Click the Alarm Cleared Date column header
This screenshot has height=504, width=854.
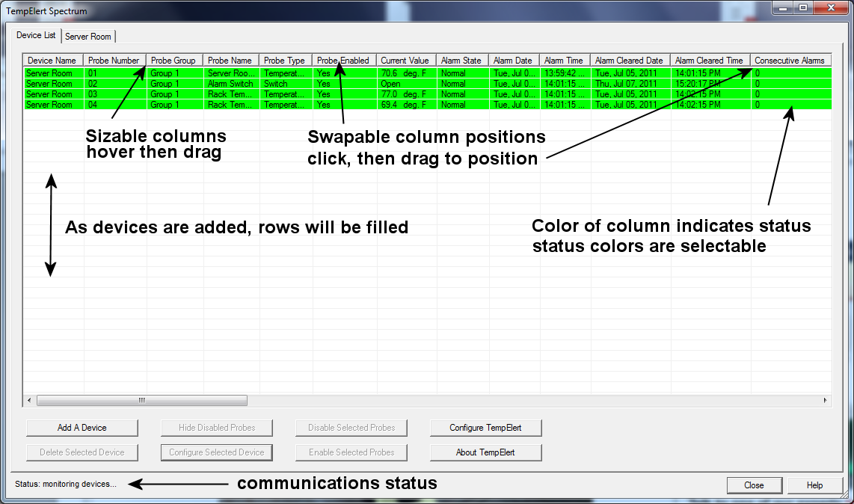click(630, 61)
